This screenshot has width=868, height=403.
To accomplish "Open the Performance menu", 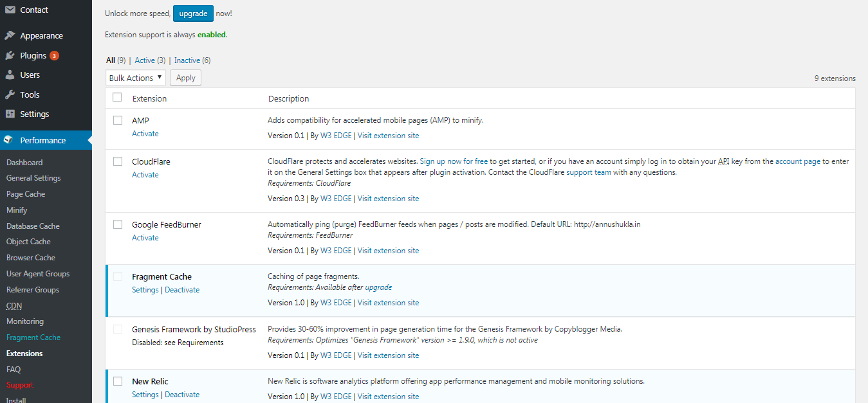I will (x=46, y=140).
